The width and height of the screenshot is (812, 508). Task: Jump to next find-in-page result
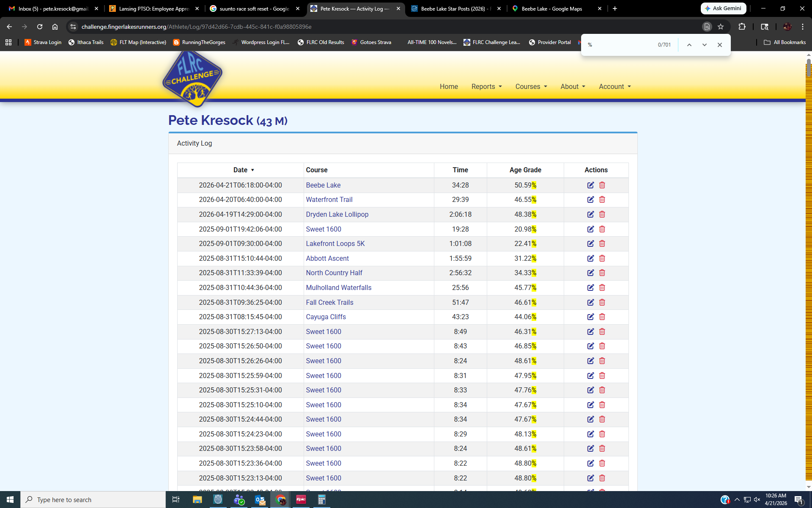[704, 45]
